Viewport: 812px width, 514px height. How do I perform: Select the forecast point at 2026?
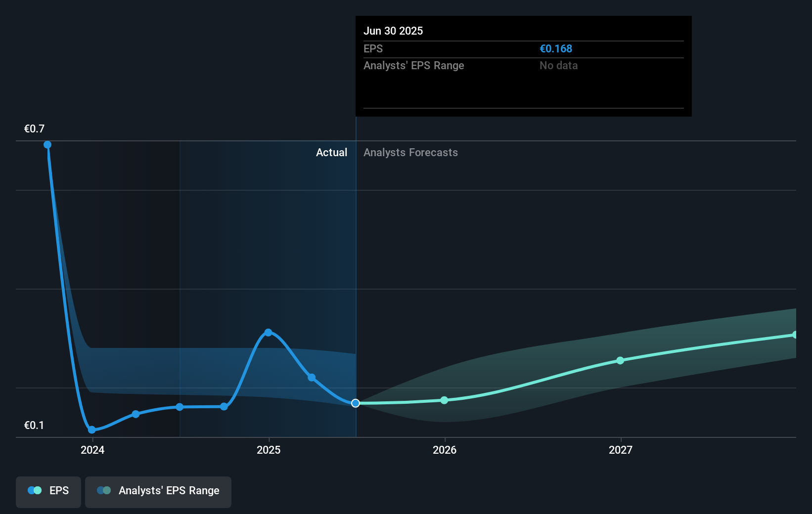click(444, 400)
